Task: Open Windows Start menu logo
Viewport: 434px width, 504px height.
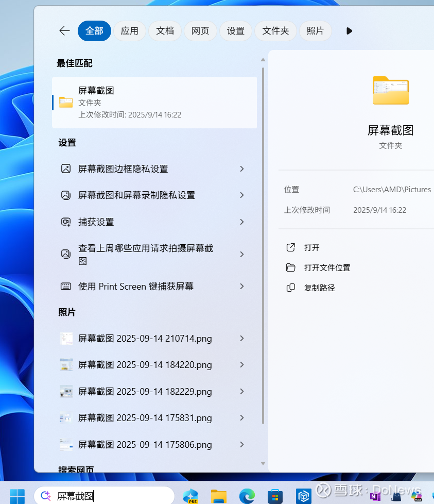Action: click(x=17, y=496)
